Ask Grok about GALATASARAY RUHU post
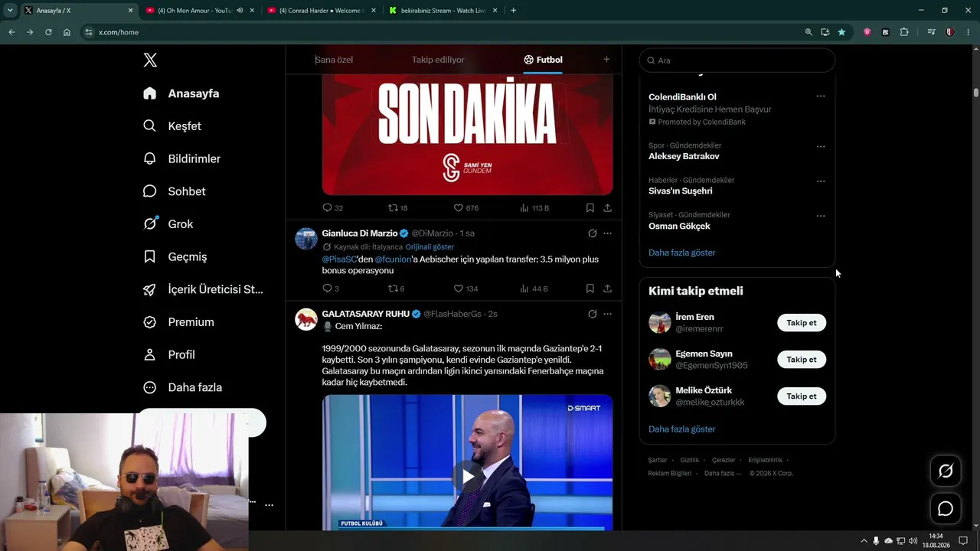The width and height of the screenshot is (980, 551). click(x=592, y=314)
